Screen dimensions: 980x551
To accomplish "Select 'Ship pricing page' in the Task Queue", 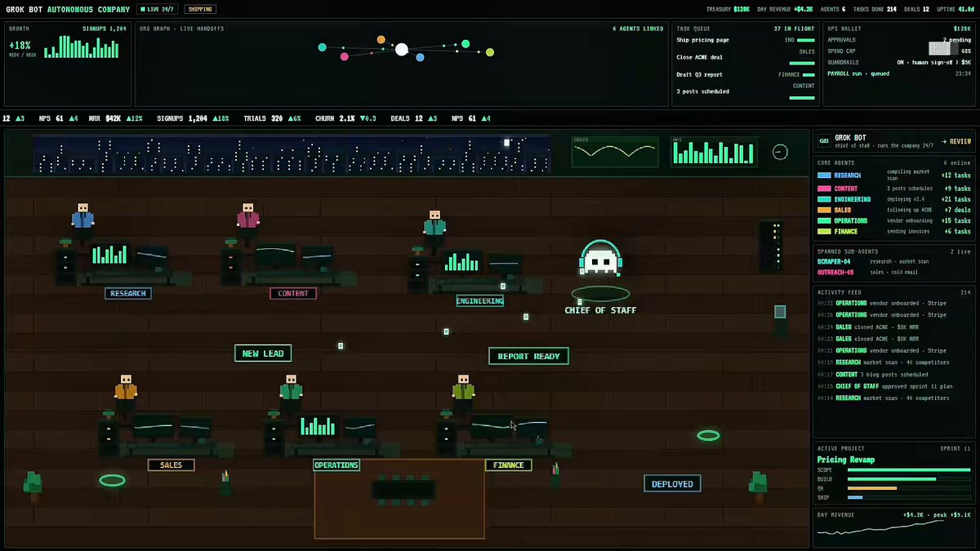I will [x=702, y=40].
